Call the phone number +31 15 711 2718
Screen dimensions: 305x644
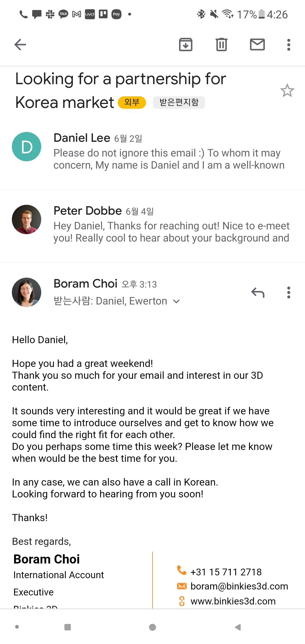click(226, 572)
